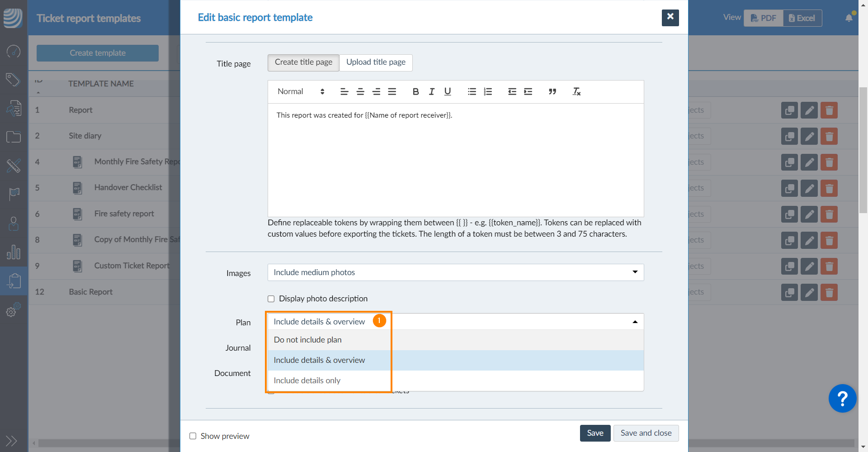Click Save and close button
The height and width of the screenshot is (452, 868).
[x=646, y=433]
